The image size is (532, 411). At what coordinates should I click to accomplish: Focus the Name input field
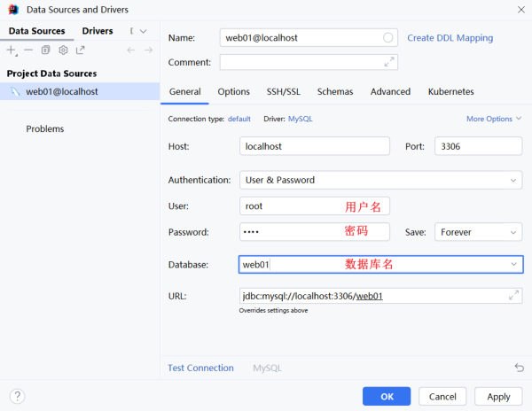coord(309,37)
